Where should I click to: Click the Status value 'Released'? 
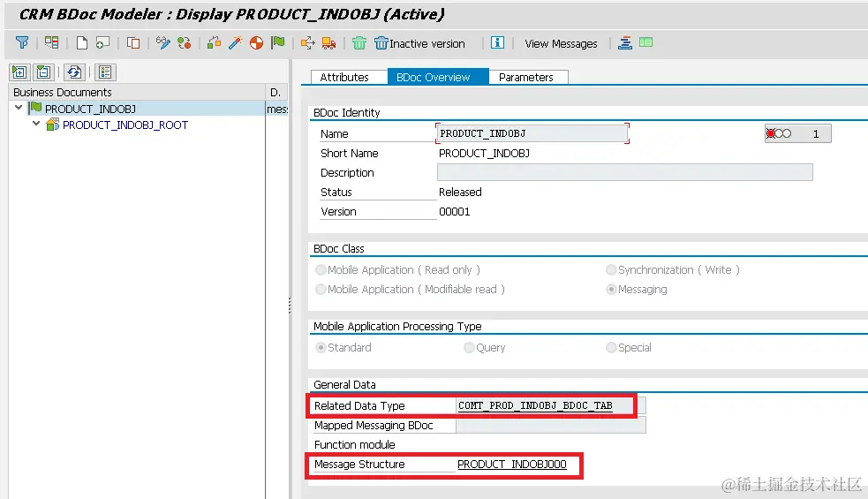click(460, 193)
